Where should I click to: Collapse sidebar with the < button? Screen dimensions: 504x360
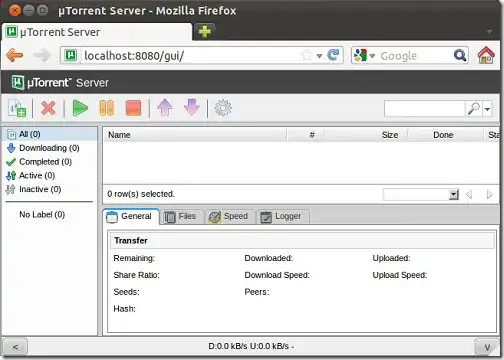point(15,347)
